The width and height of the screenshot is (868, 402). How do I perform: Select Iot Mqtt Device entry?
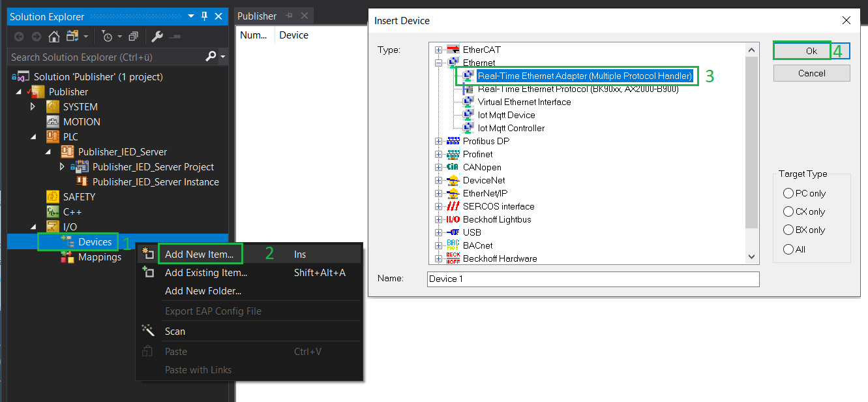click(507, 115)
